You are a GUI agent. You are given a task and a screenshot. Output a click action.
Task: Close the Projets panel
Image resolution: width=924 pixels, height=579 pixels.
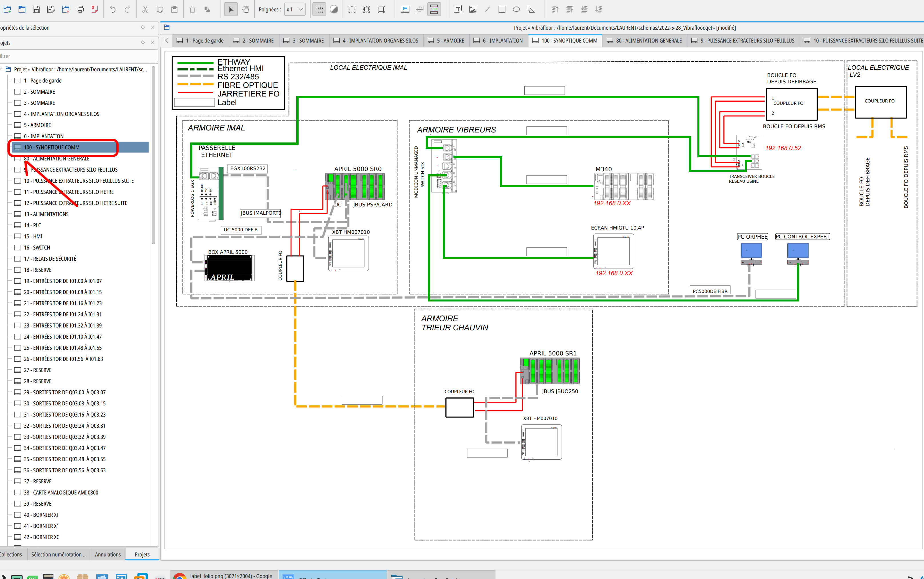[x=153, y=42]
